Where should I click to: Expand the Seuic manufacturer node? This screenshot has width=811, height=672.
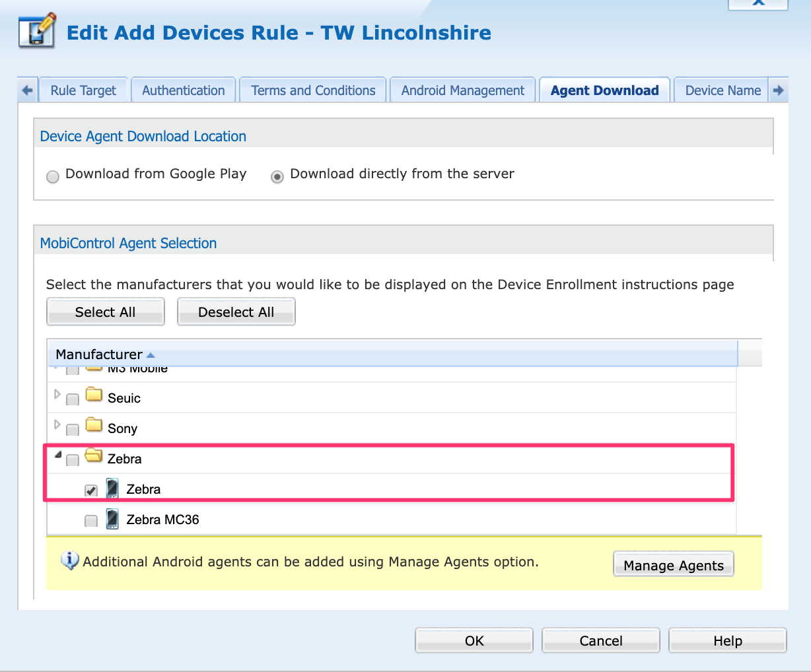[57, 395]
